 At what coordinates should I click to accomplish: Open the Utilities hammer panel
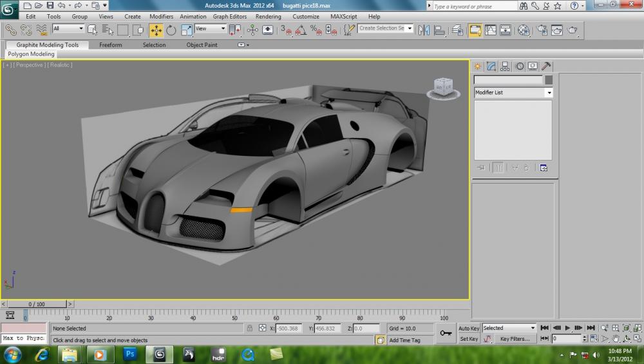coord(546,66)
